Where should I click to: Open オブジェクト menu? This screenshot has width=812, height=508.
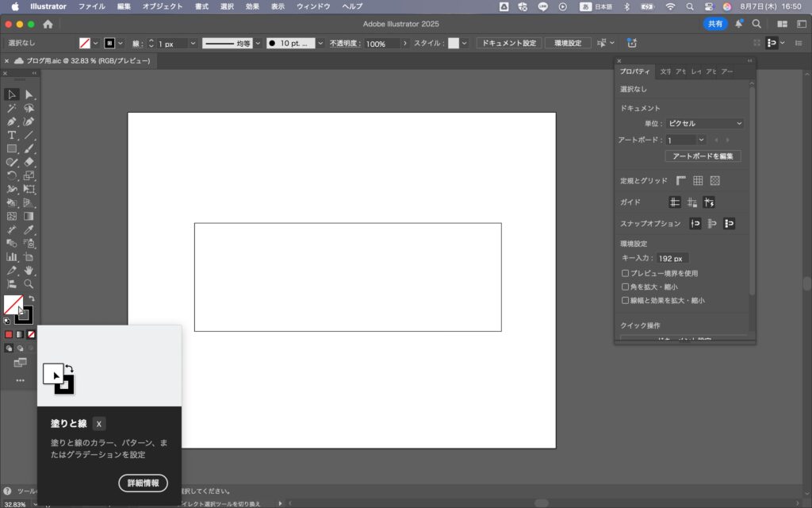pos(163,6)
